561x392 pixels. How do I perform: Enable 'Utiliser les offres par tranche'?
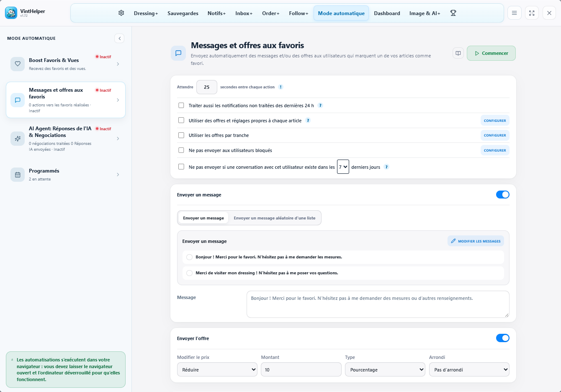click(x=181, y=135)
